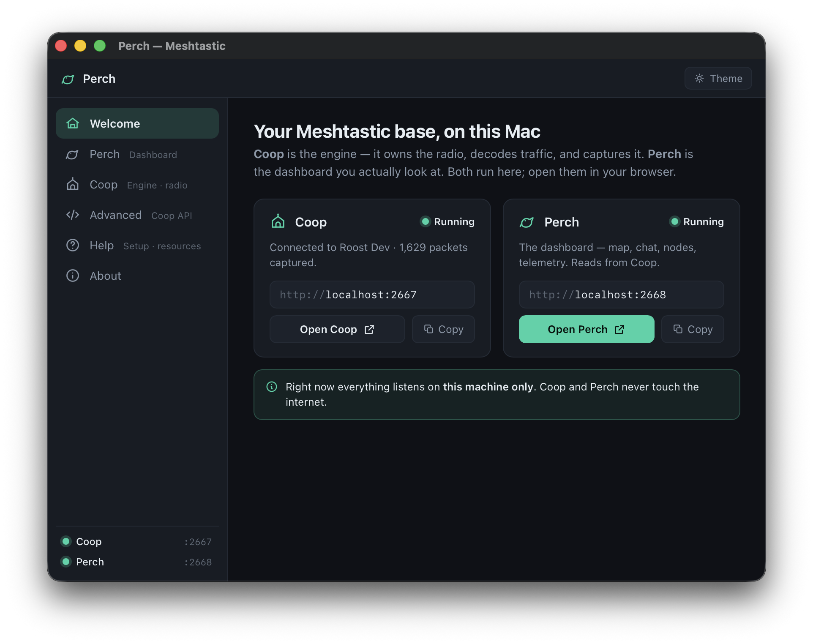Click the About info circle icon
Image resolution: width=813 pixels, height=644 pixels.
73,276
